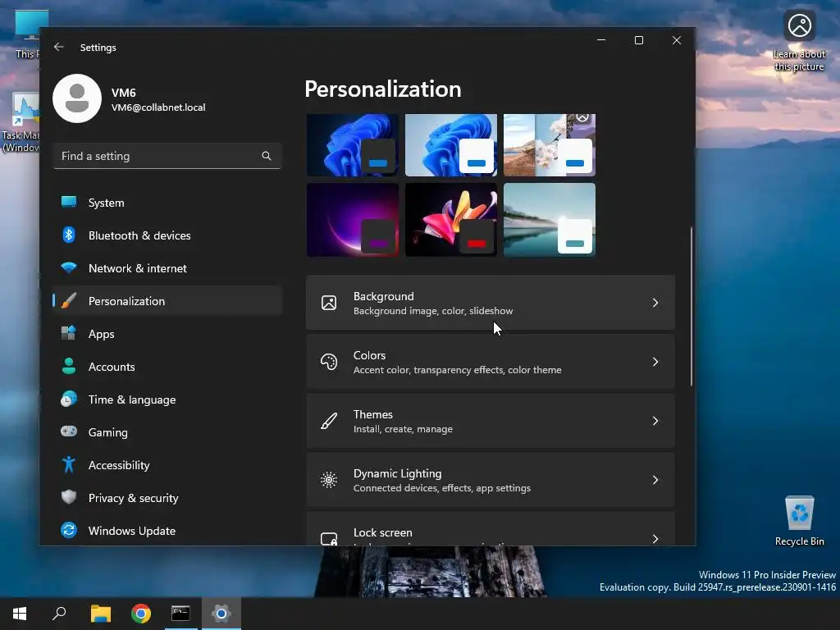Apply the colorful flower theme thumbnail
Image resolution: width=840 pixels, height=630 pixels.
tap(451, 220)
